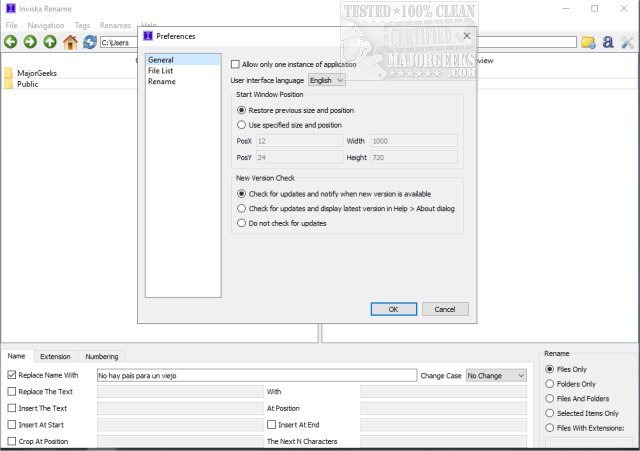
Task: Click the PosX input field
Action: [x=299, y=141]
